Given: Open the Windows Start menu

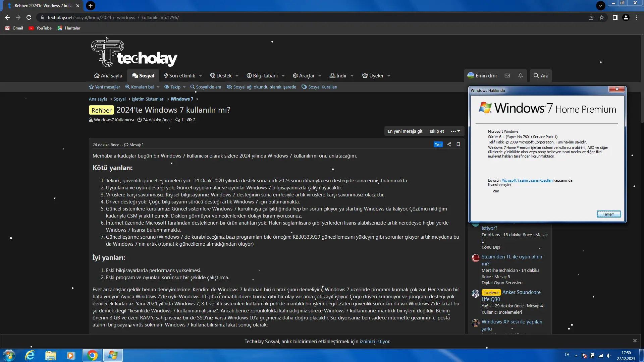Looking at the screenshot, I should click(x=9, y=355).
